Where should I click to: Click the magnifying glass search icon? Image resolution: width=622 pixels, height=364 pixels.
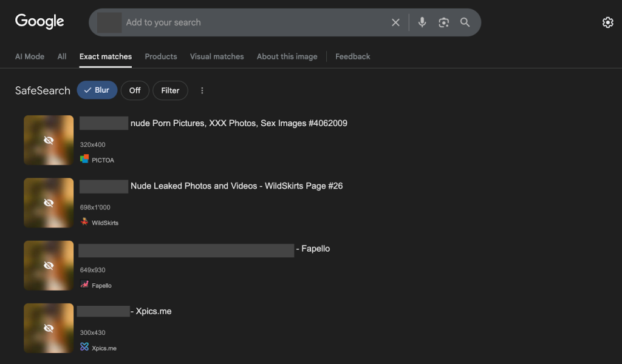pos(465,22)
